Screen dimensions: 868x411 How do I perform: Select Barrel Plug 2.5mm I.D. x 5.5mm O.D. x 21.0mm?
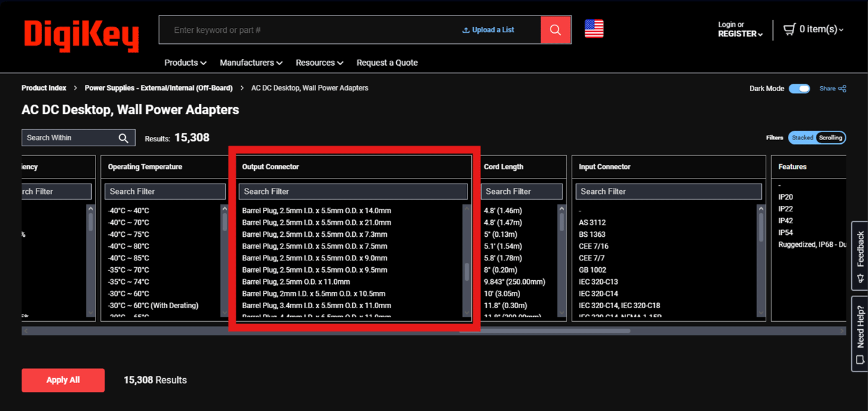(317, 223)
